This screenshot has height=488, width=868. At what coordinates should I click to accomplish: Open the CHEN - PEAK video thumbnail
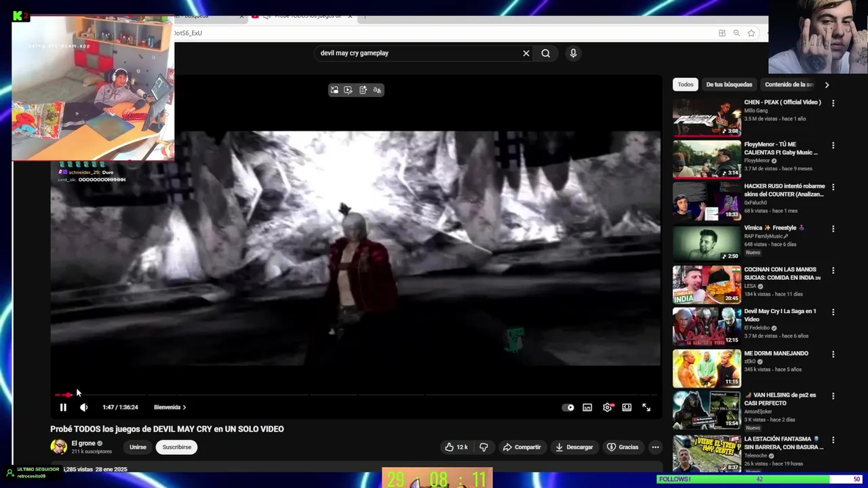tap(707, 118)
